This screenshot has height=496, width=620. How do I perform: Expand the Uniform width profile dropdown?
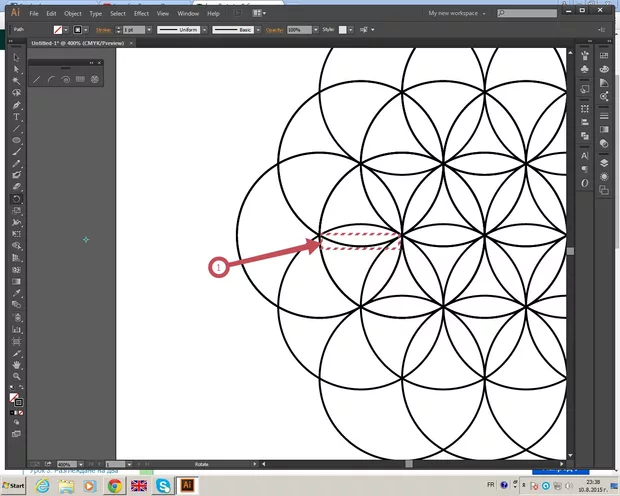[x=204, y=31]
